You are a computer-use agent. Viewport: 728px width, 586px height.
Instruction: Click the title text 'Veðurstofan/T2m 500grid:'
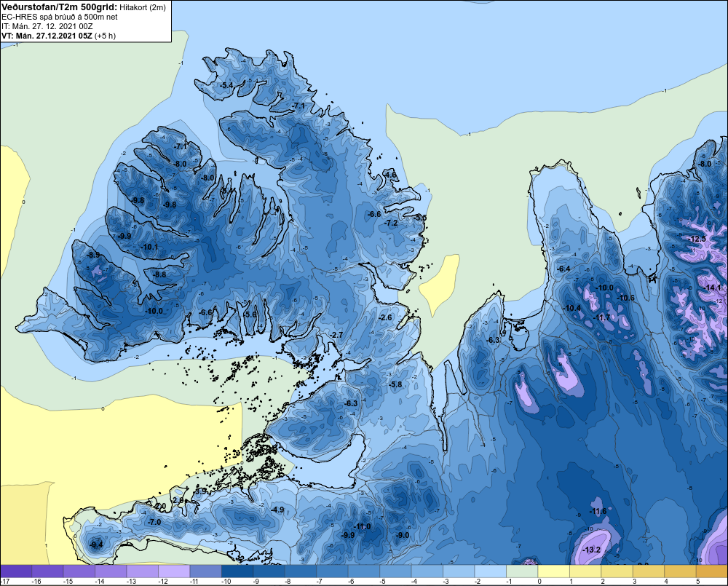coord(60,7)
